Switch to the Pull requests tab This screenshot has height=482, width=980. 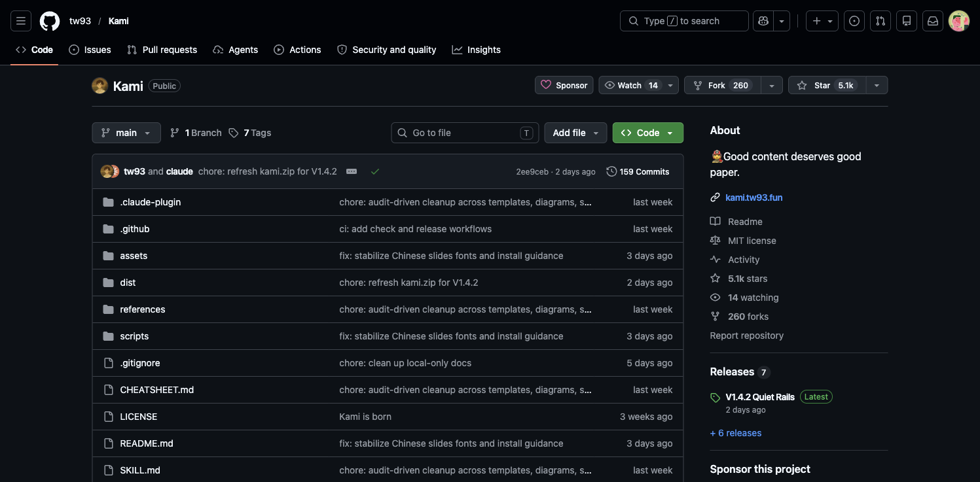click(x=162, y=50)
